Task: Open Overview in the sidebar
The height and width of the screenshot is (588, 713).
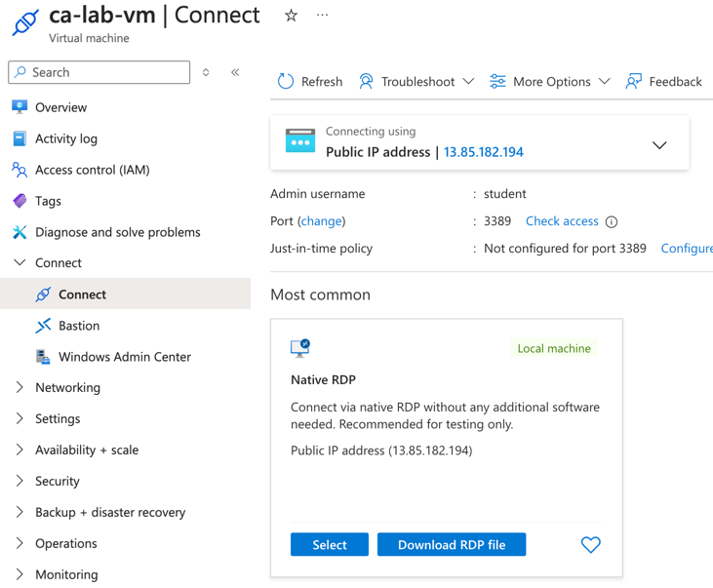Action: [60, 107]
